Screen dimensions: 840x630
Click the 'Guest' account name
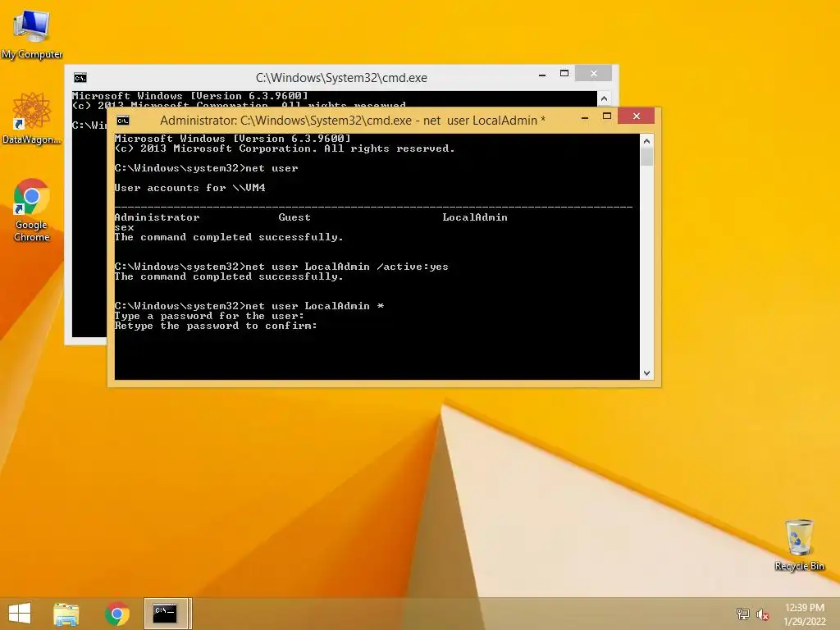point(294,217)
